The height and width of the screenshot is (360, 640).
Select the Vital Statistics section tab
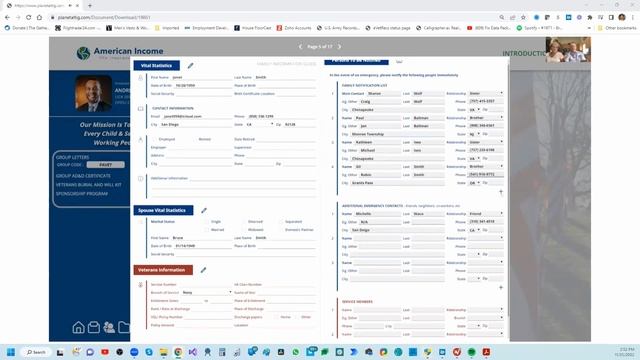[x=156, y=65]
